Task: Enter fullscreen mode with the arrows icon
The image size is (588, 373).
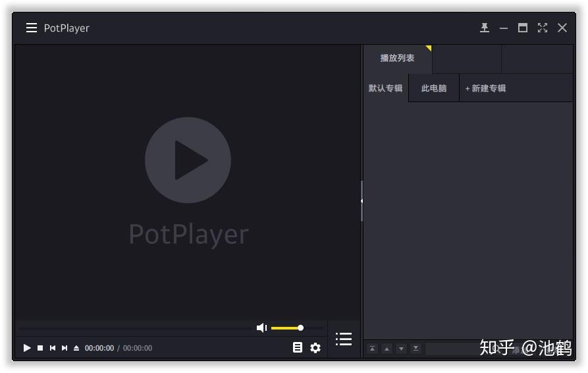Action: (x=543, y=28)
